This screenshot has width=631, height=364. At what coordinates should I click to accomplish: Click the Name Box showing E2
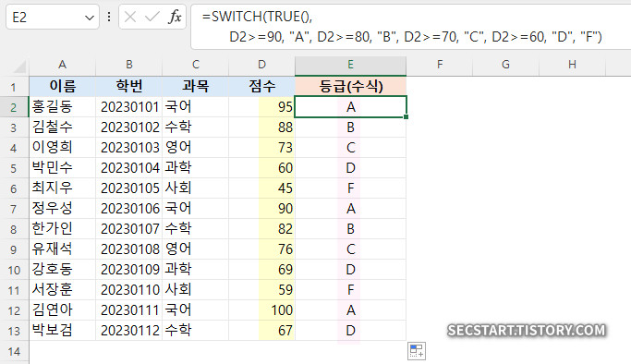pyautogui.click(x=53, y=17)
